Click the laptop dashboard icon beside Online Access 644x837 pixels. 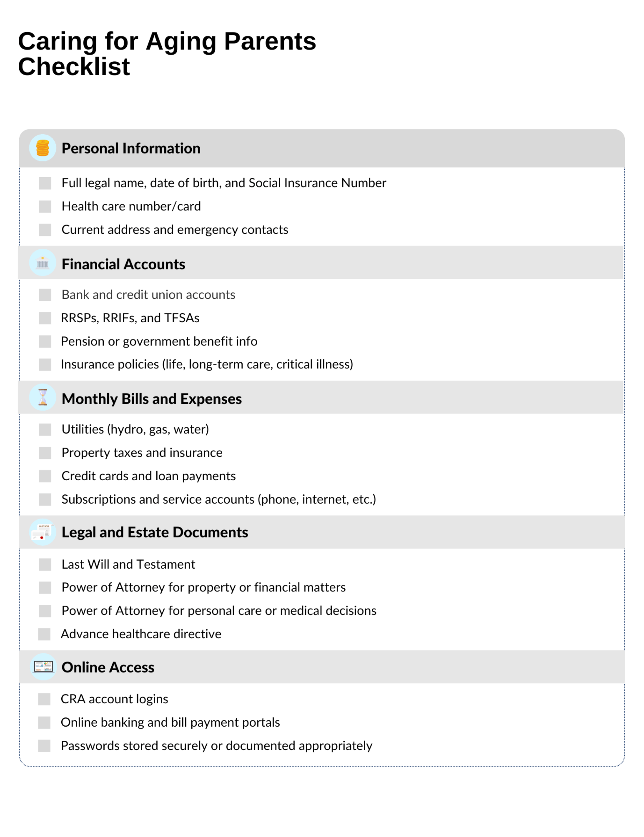coord(43,667)
